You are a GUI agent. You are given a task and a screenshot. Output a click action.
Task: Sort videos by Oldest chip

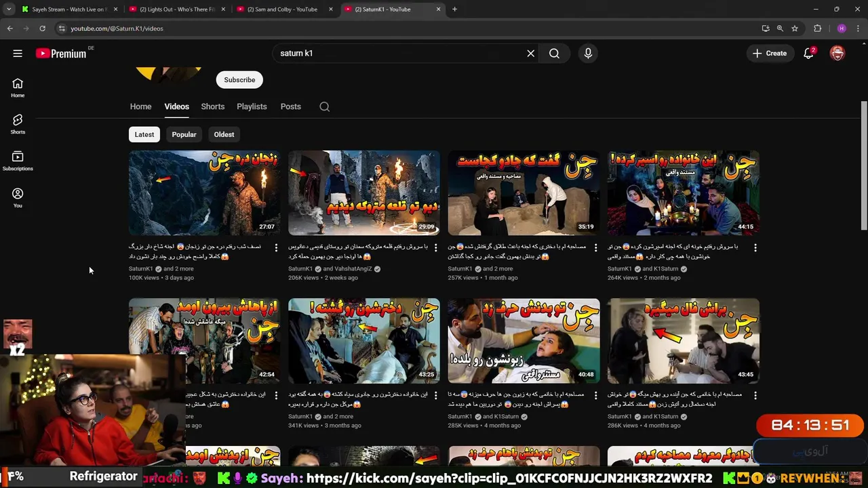[x=224, y=134]
